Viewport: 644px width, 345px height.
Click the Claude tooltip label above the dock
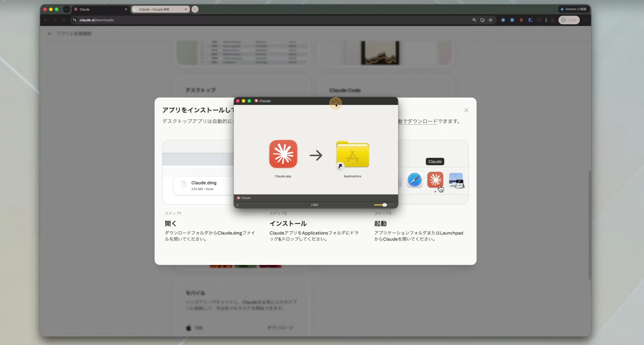pyautogui.click(x=435, y=161)
